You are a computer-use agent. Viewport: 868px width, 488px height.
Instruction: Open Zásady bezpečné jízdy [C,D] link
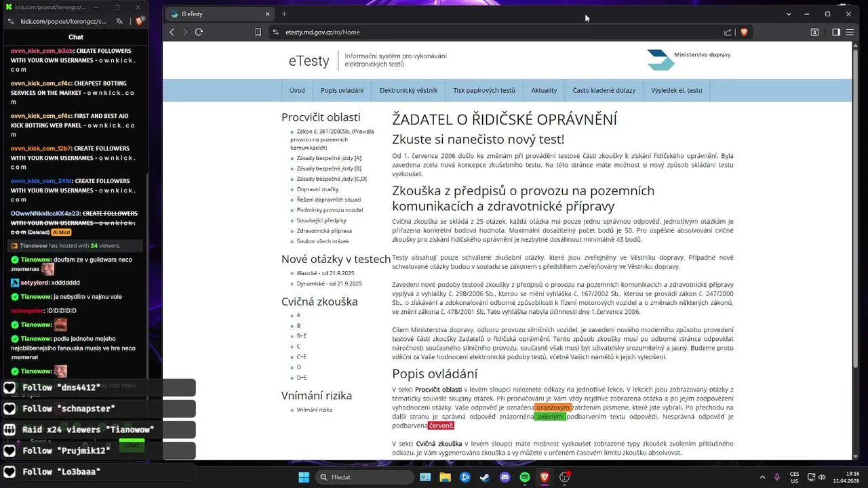click(x=332, y=179)
